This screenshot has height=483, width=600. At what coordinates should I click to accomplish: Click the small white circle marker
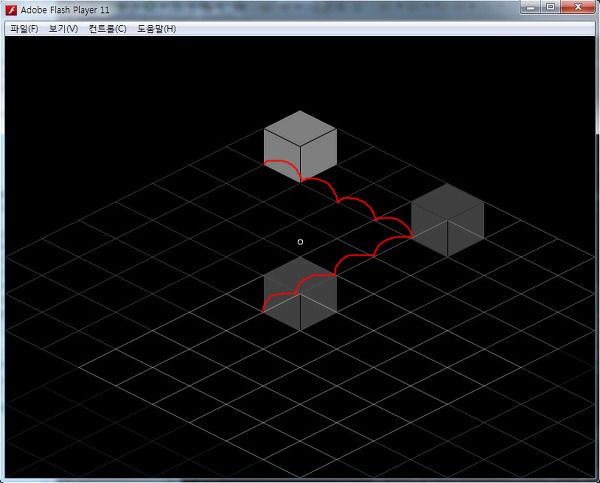[x=300, y=242]
